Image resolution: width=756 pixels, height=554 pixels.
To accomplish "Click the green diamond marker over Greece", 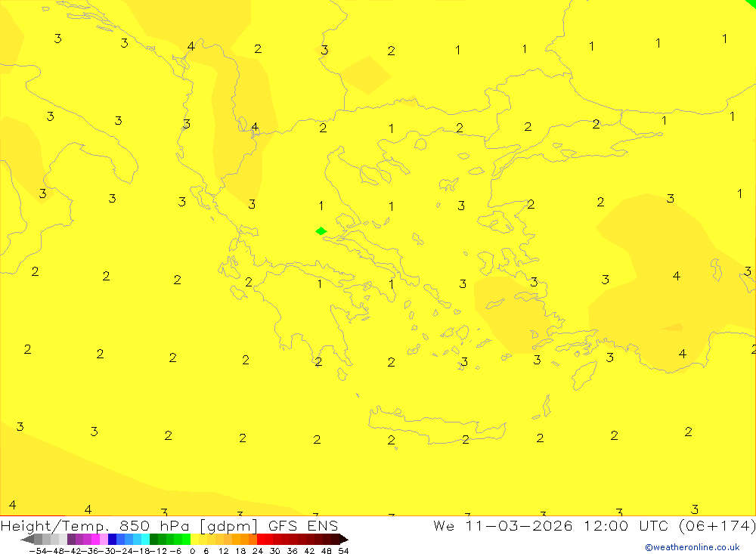I will coord(321,231).
